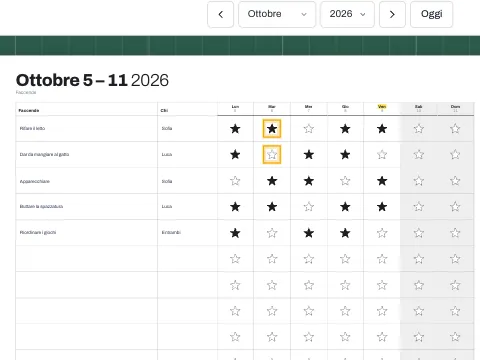
Task: Mark Tuesday star for Dar da mangiare al gatto
Action: click(272, 155)
